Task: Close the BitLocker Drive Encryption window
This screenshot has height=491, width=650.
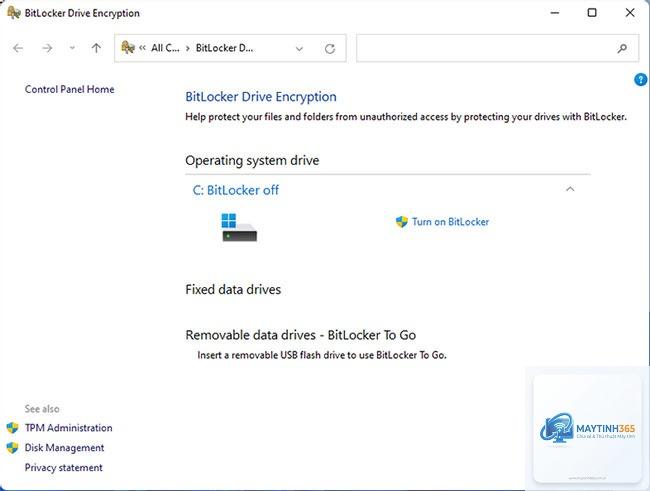Action: coord(630,13)
